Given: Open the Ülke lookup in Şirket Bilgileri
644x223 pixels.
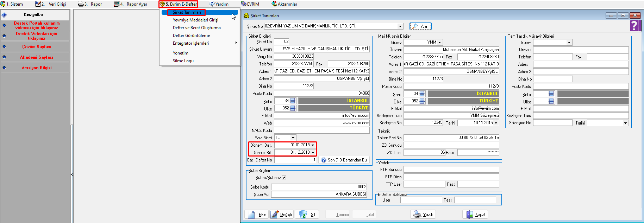Looking at the screenshot, I should coord(293,108).
